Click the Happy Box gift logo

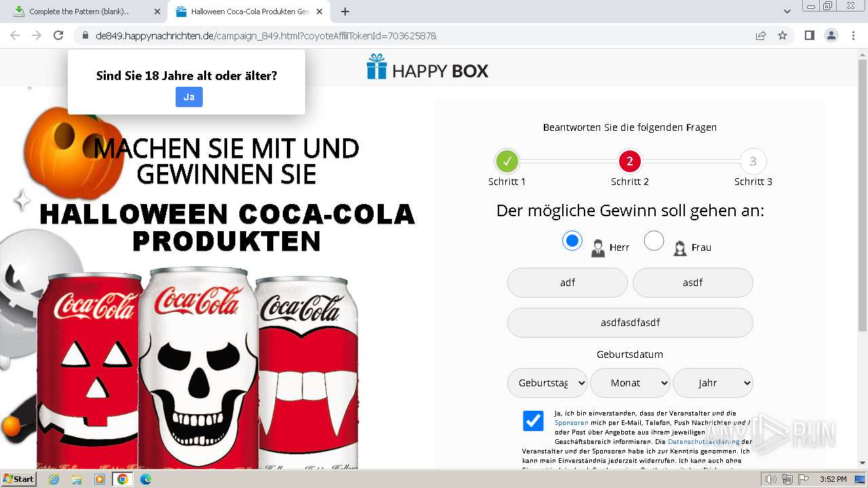pos(428,68)
